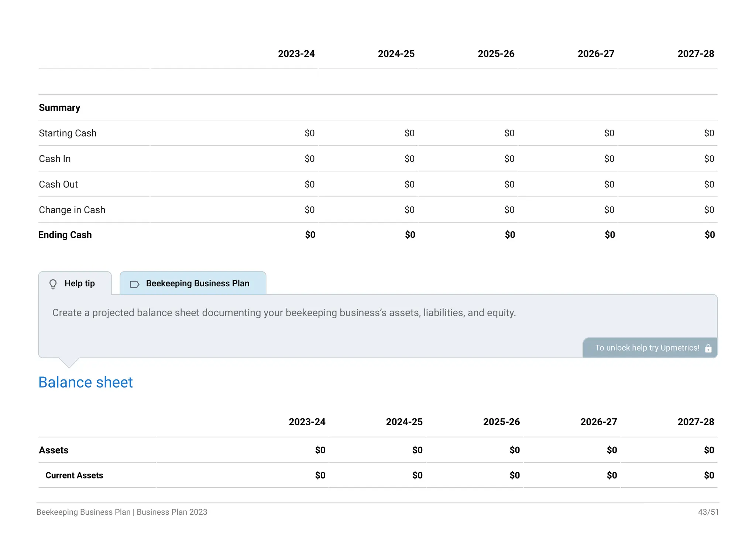Click the Starting Cash row label
Image resolution: width=756 pixels, height=535 pixels.
[x=68, y=133]
